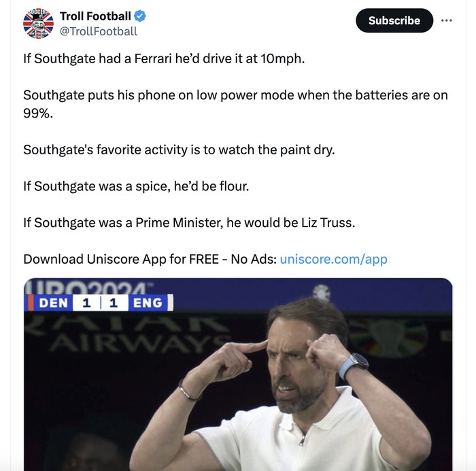This screenshot has height=471, width=476.
Task: Click the Troll Football display name
Action: click(95, 16)
